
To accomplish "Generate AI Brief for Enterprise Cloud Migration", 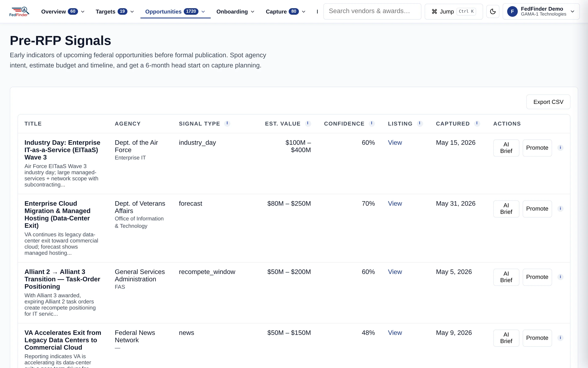I will point(506,209).
